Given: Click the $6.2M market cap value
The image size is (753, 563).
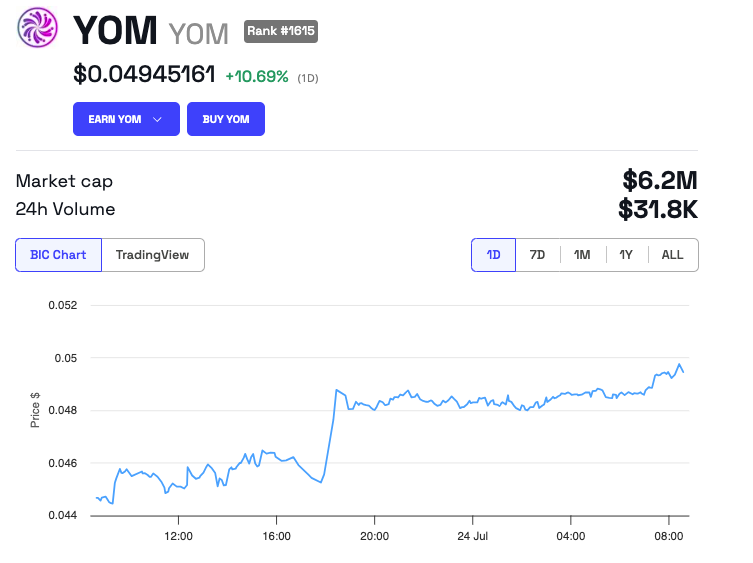Looking at the screenshot, I should (x=659, y=181).
